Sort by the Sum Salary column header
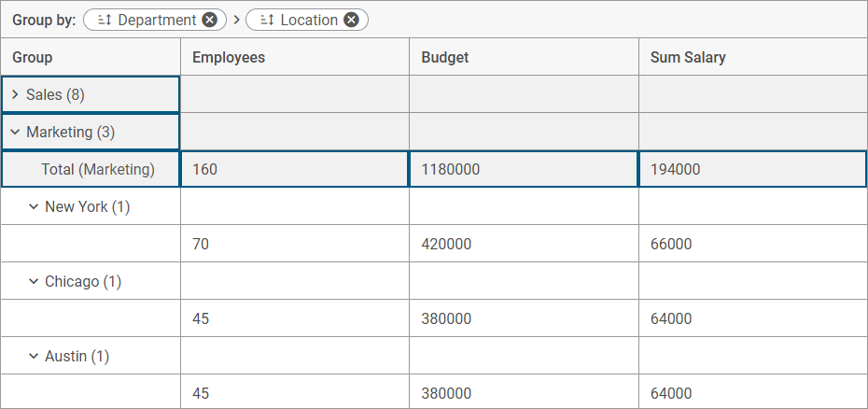The width and height of the screenshot is (868, 409). pyautogui.click(x=753, y=57)
